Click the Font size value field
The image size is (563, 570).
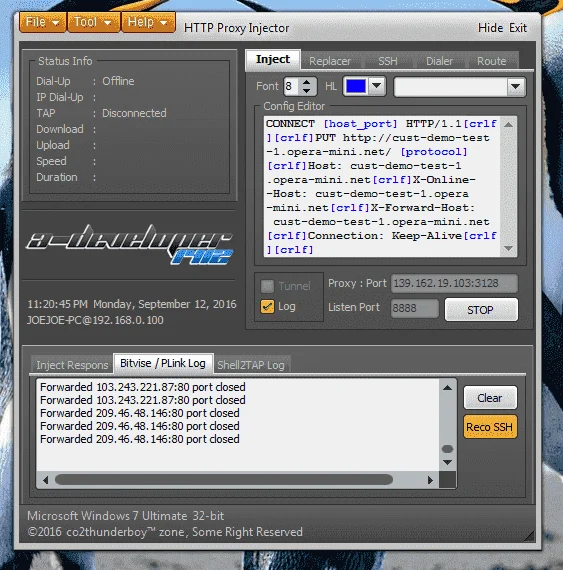coord(291,87)
